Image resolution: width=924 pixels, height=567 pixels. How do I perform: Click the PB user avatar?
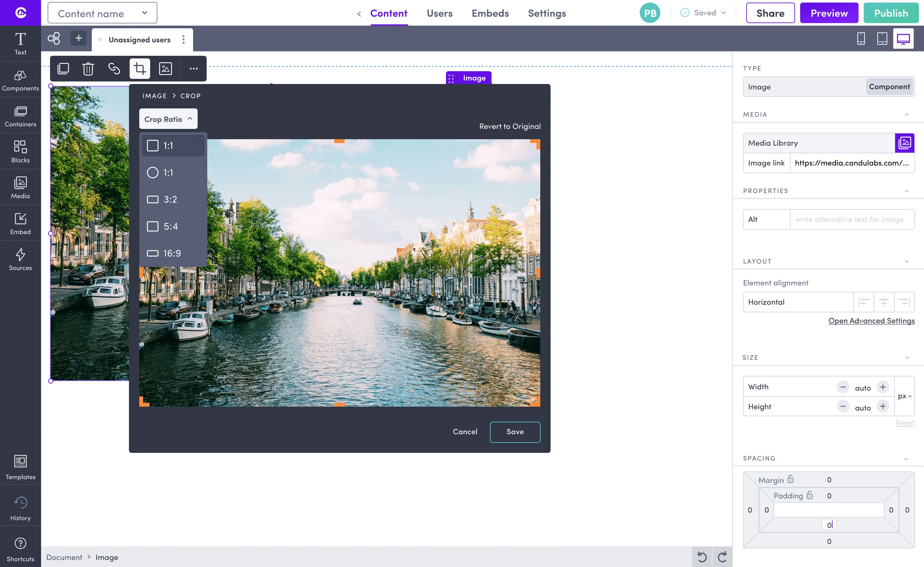coord(650,13)
